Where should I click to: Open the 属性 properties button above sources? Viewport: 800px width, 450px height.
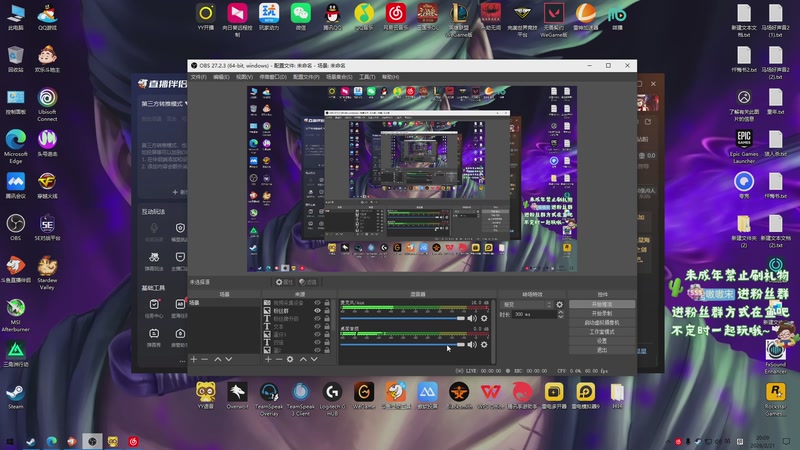pos(284,282)
